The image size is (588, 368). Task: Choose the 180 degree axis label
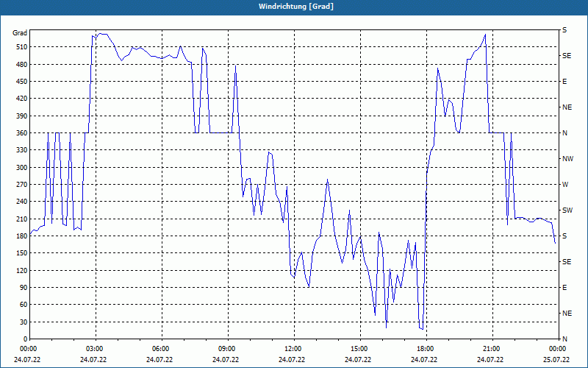(x=22, y=236)
